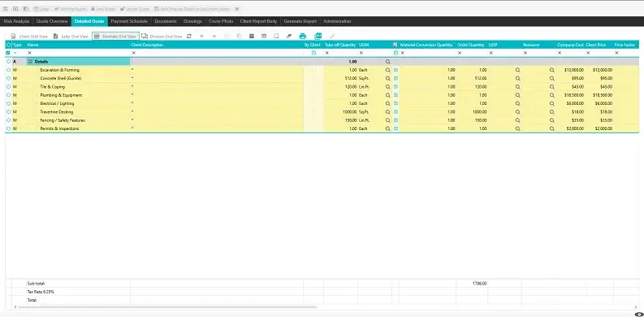Toggle conversion checkbox on Concrete Shell (Gunite) row
Viewport: 644px width, 317px height.
(x=396, y=79)
